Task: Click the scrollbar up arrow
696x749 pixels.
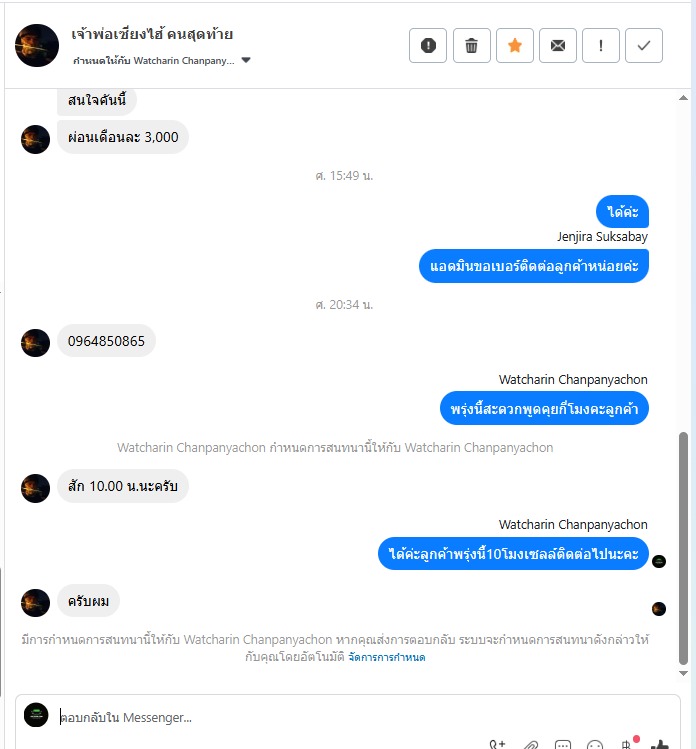Action: click(684, 98)
